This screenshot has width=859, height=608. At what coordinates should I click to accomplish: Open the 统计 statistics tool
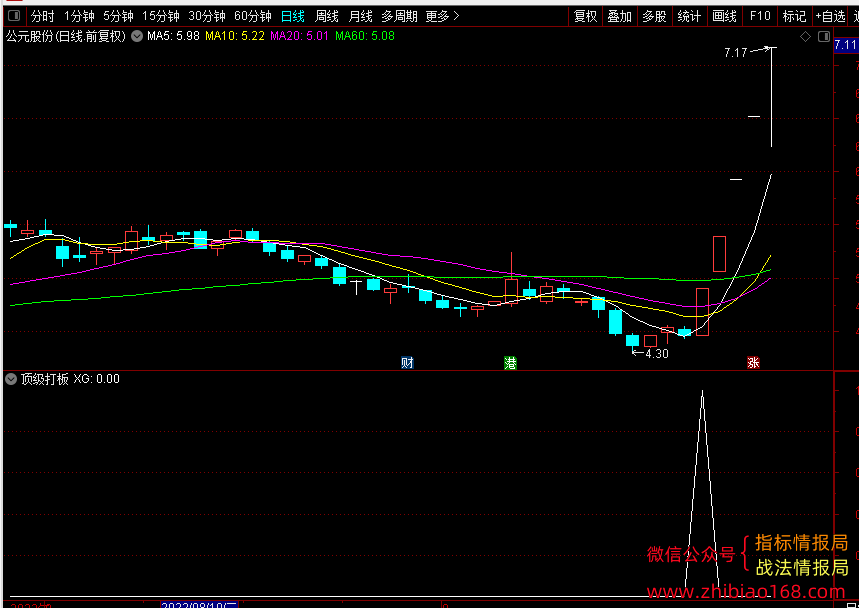pyautogui.click(x=689, y=16)
